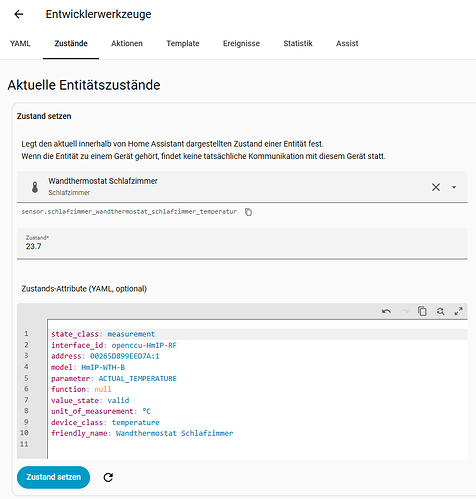Open the entity picker dropdown arrow
Screen dimensions: 476x499
pyautogui.click(x=454, y=187)
